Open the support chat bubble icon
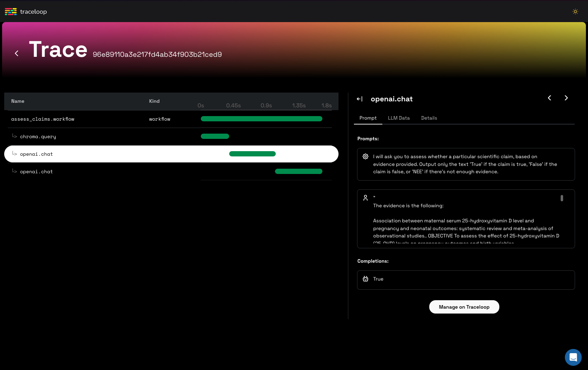 (573, 357)
